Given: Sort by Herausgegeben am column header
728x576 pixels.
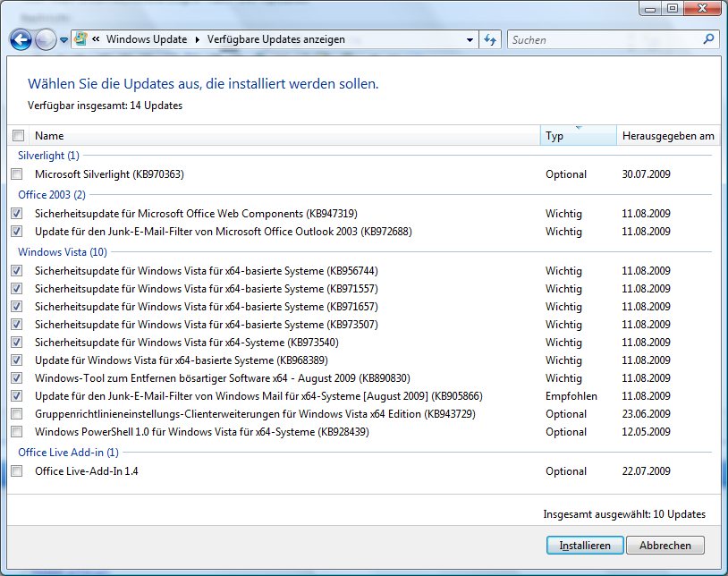Looking at the screenshot, I should pos(668,136).
